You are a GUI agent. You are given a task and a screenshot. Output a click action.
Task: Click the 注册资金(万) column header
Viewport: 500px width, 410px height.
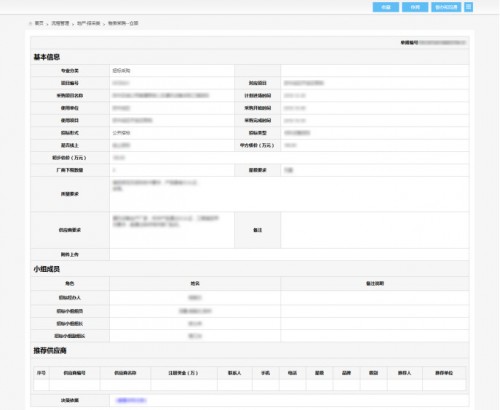point(184,373)
